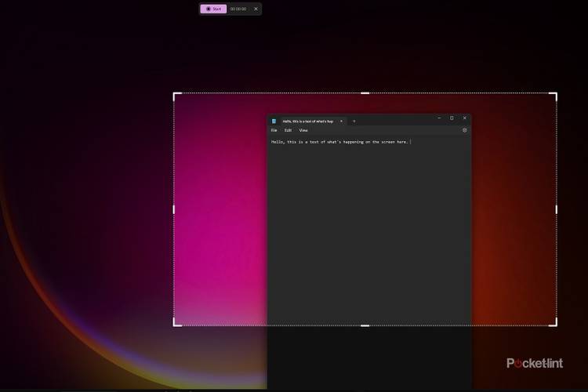The image size is (588, 392).
Task: Click the left edge middle selection handle
Action: (x=173, y=209)
